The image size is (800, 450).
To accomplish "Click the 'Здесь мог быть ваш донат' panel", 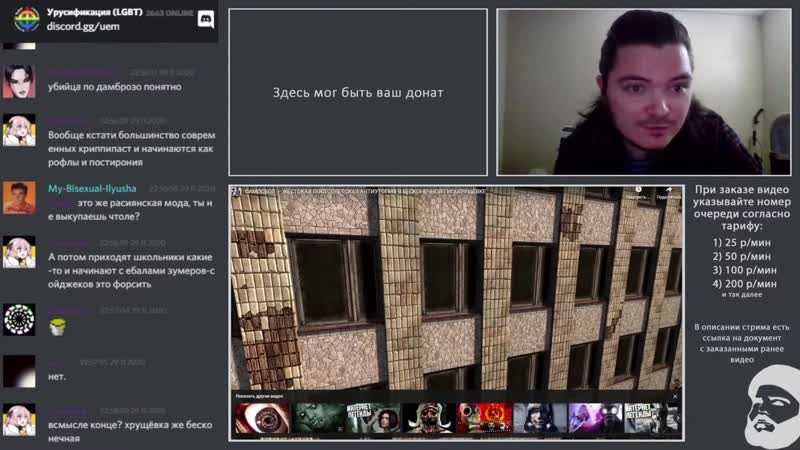I will (x=358, y=93).
